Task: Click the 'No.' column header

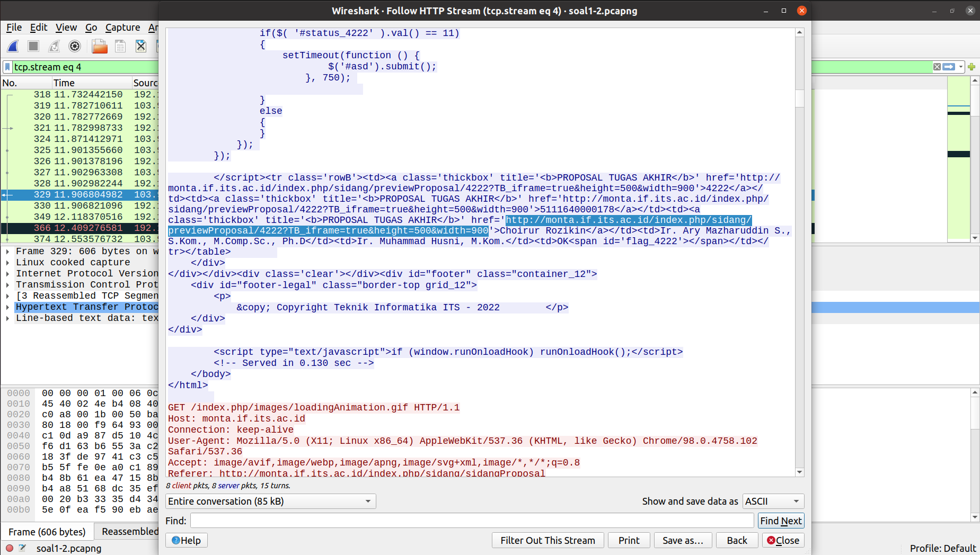Action: (x=25, y=83)
